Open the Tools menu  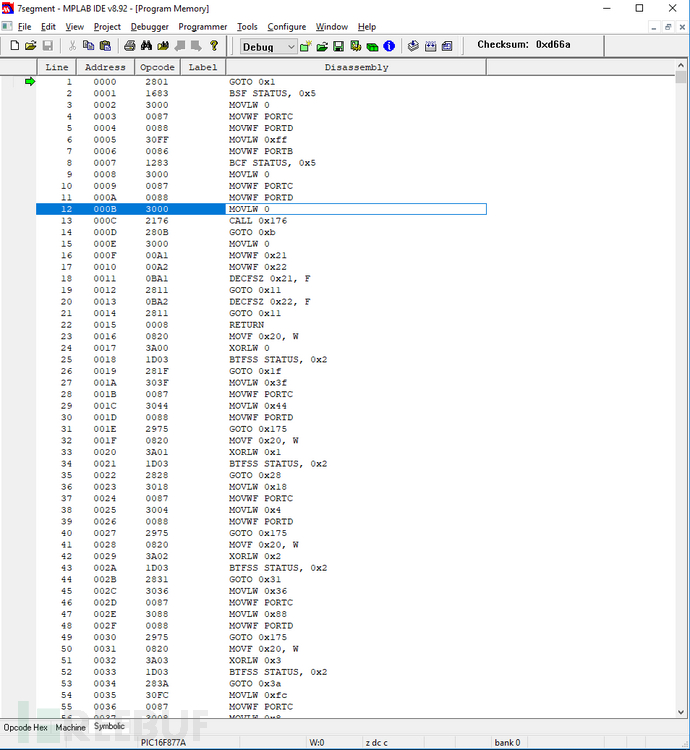(247, 27)
